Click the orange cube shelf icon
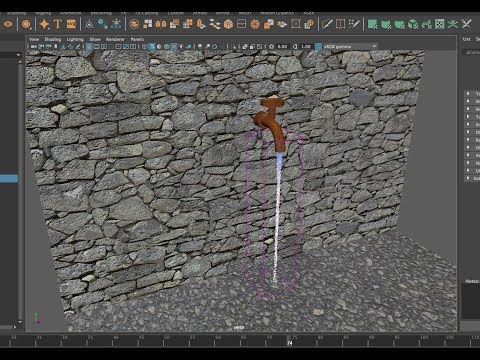480x360 pixels. point(228,24)
